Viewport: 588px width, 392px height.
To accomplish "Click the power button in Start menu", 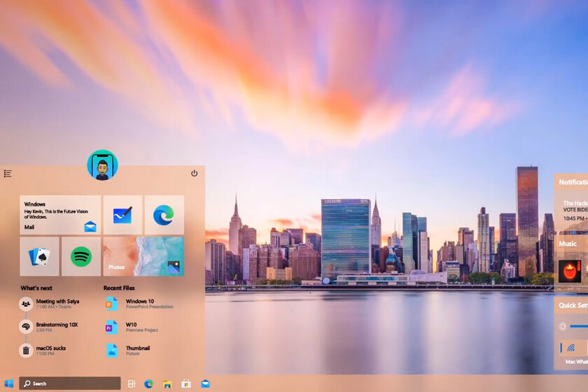I will click(x=194, y=174).
